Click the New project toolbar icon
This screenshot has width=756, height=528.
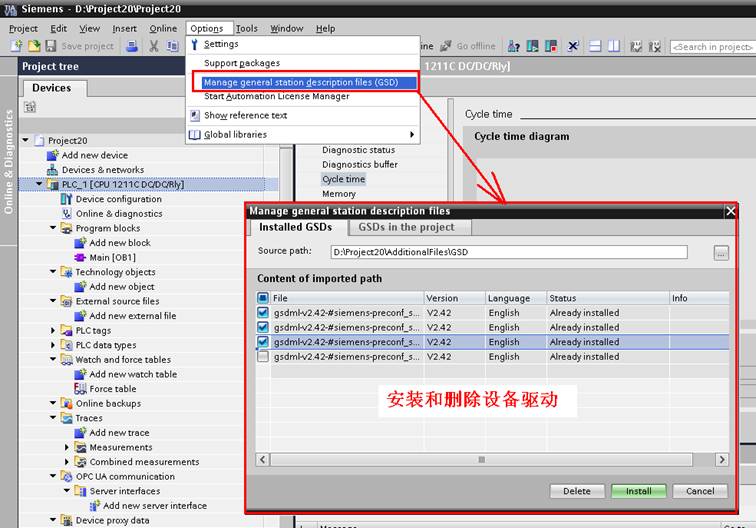(16, 46)
